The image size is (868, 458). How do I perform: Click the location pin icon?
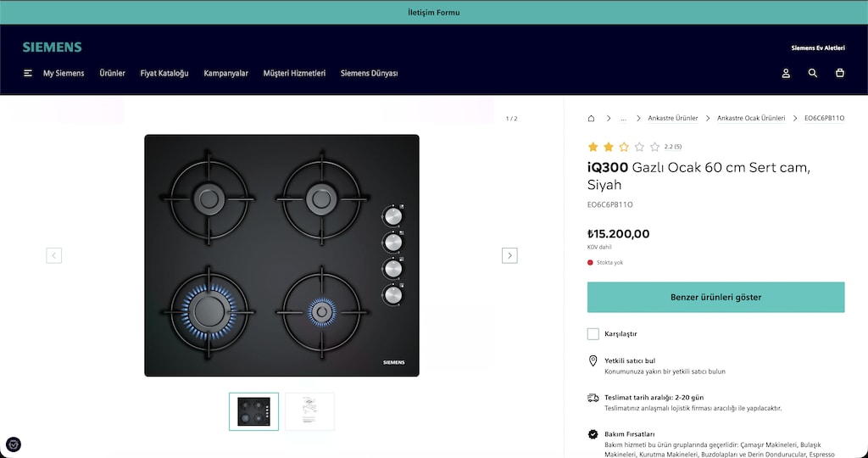coord(593,361)
